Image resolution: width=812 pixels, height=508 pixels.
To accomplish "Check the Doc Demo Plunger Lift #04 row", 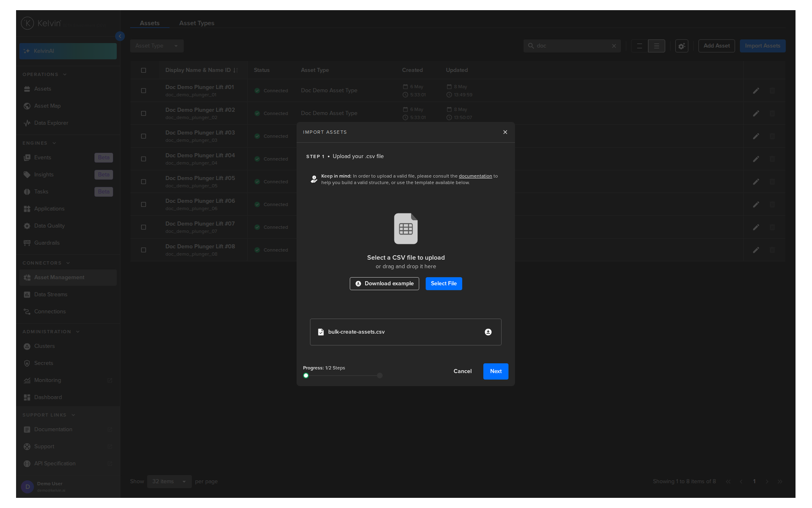I will (143, 159).
